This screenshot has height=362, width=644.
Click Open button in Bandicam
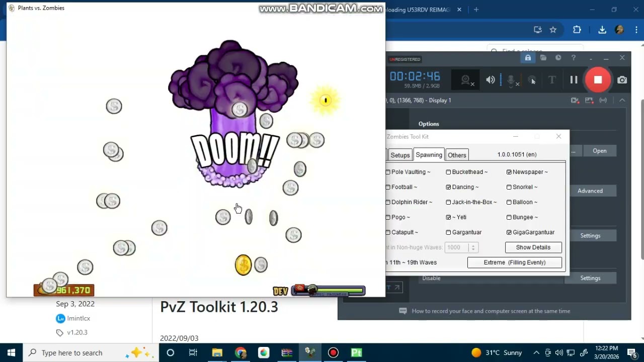(x=599, y=151)
